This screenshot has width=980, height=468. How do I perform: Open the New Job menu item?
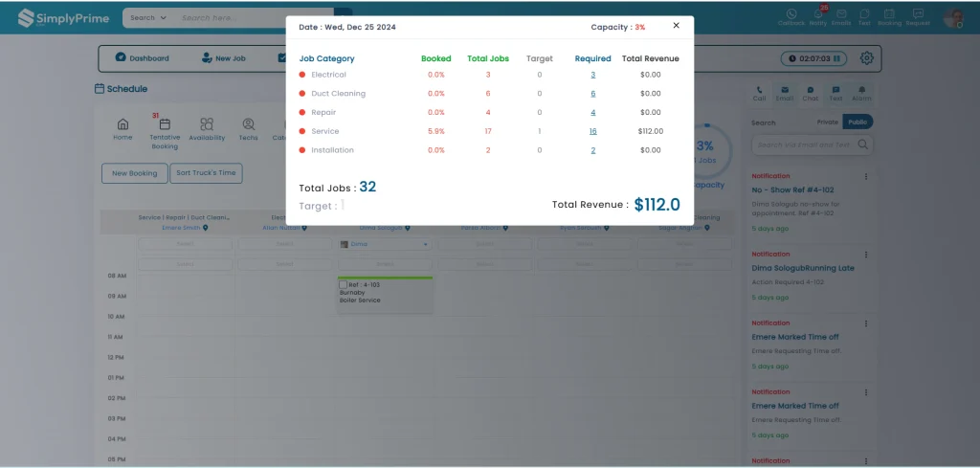point(223,58)
